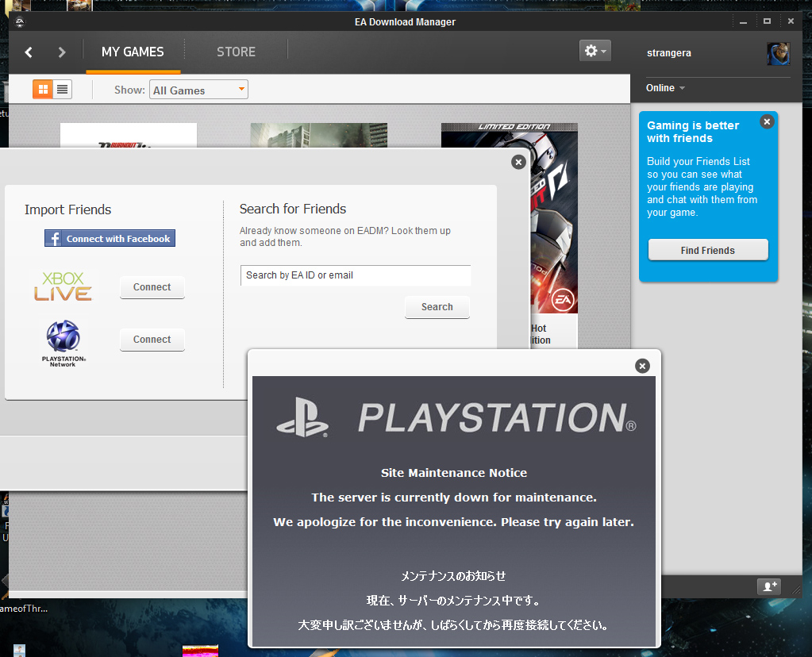Open the gear settings menu

(x=595, y=51)
